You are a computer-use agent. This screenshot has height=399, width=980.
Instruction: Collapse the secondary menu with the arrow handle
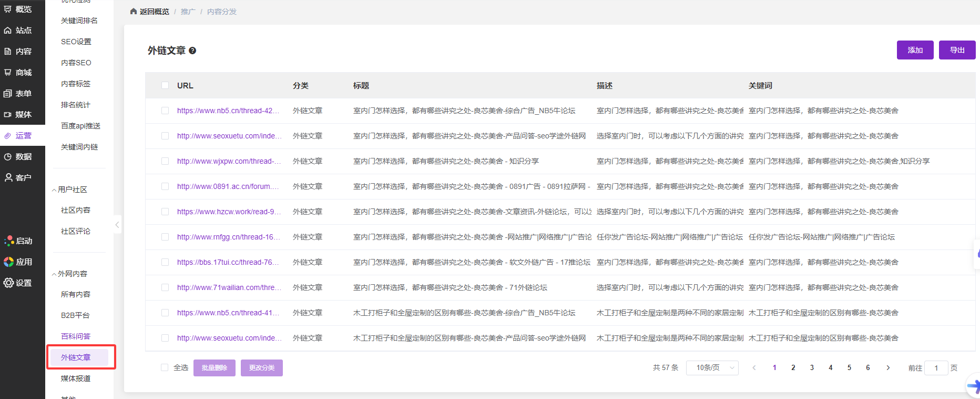tap(117, 225)
